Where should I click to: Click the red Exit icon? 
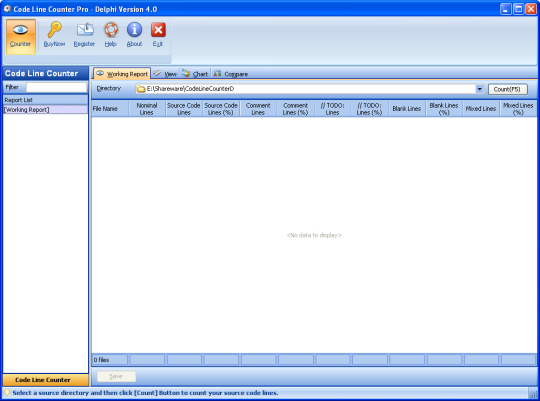pyautogui.click(x=158, y=30)
